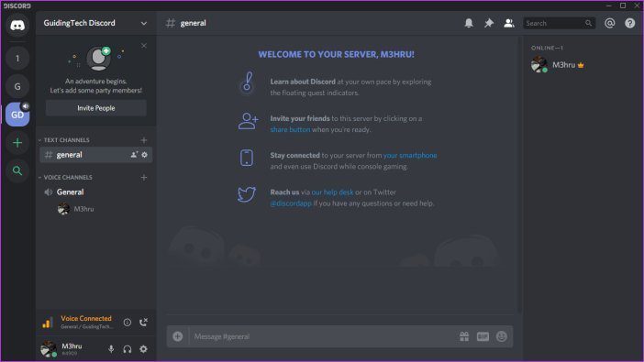Image resolution: width=644 pixels, height=362 pixels.
Task: Open M3hru user avatar status menu
Action: [49, 349]
